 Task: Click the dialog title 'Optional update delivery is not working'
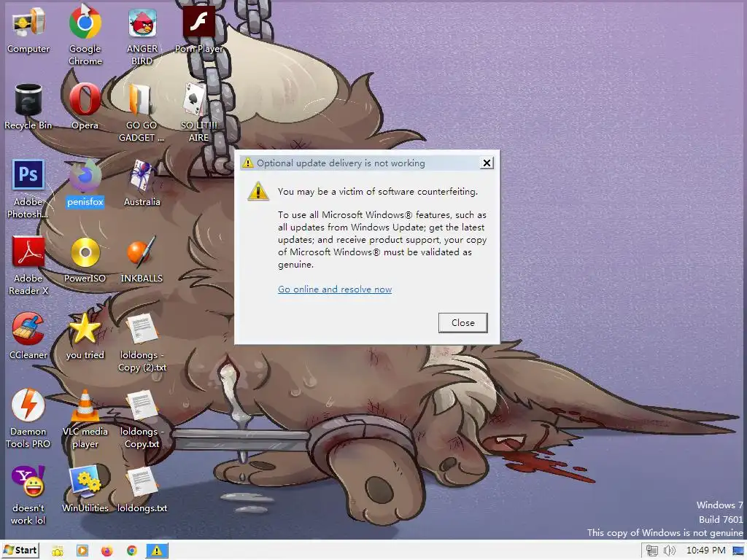click(x=341, y=163)
